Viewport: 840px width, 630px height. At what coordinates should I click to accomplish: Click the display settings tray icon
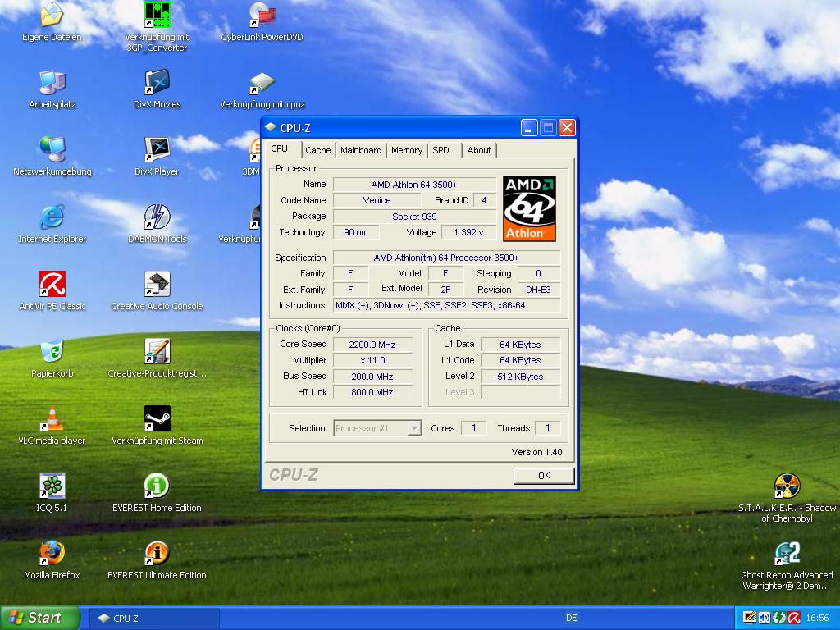(749, 618)
